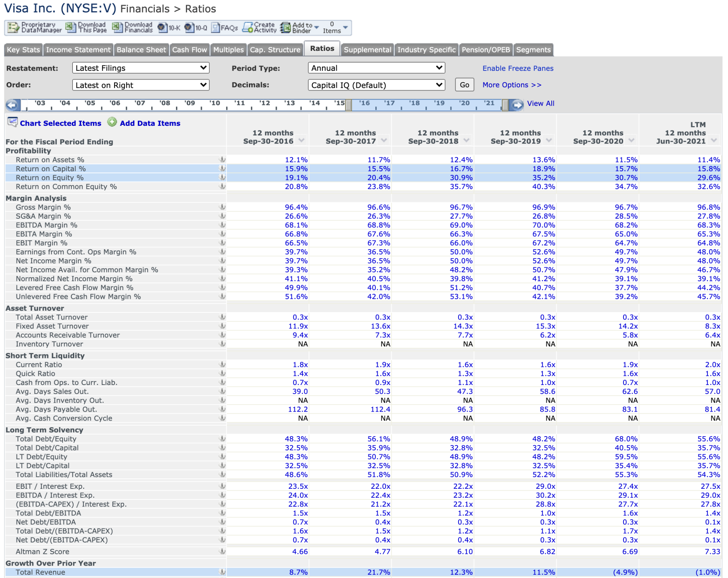Click 21.7% Total Revenue growth for 2017
Screen dimensions: 728x578
[x=379, y=572]
